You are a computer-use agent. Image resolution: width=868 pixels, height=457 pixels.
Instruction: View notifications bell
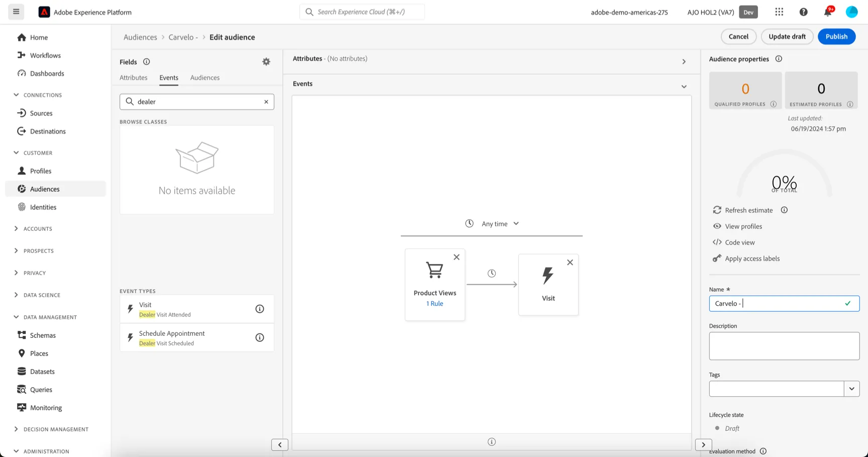click(x=828, y=12)
